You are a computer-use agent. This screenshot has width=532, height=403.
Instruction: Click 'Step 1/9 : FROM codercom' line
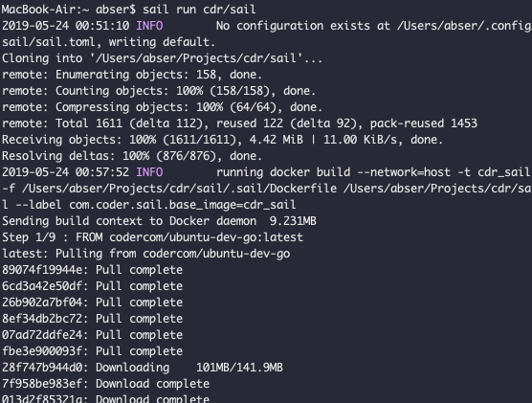pyautogui.click(x=152, y=237)
